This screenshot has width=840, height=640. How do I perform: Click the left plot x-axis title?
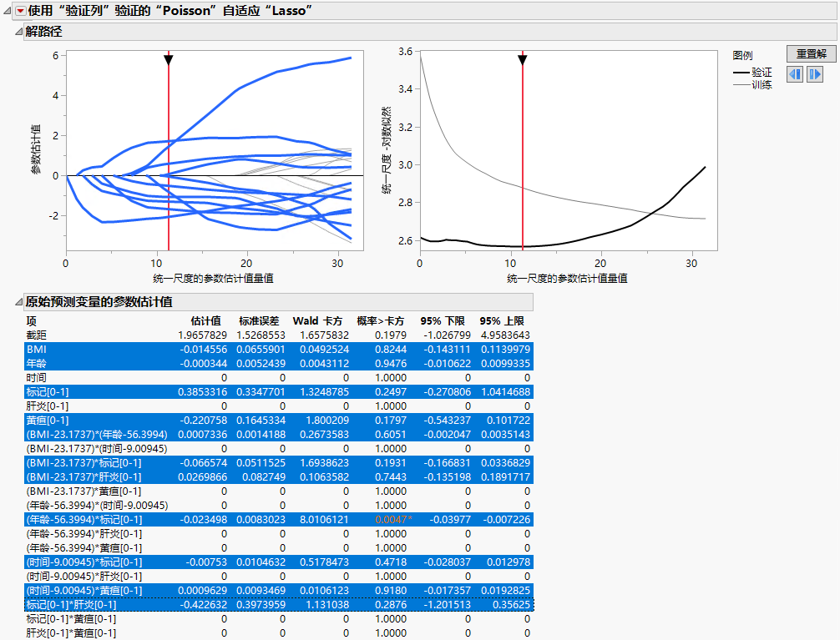pos(213,279)
